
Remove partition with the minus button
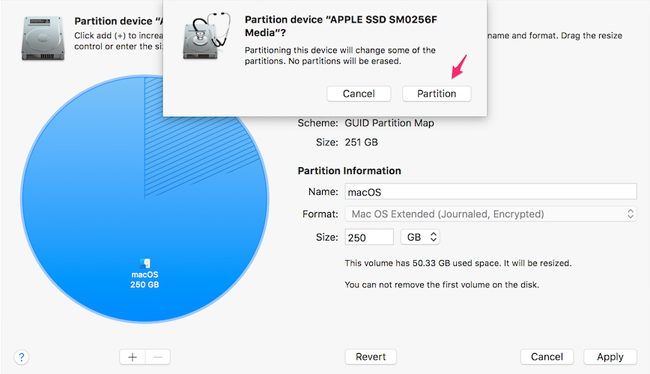pos(158,357)
